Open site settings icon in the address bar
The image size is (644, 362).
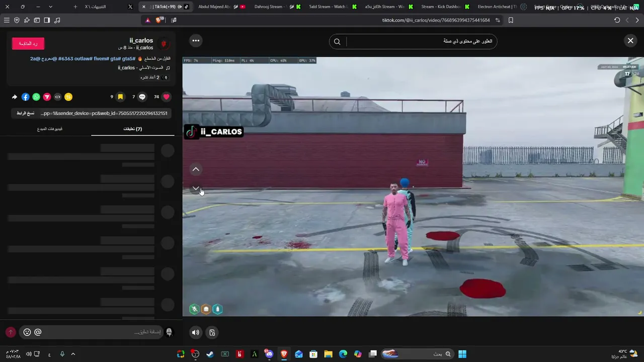click(498, 20)
